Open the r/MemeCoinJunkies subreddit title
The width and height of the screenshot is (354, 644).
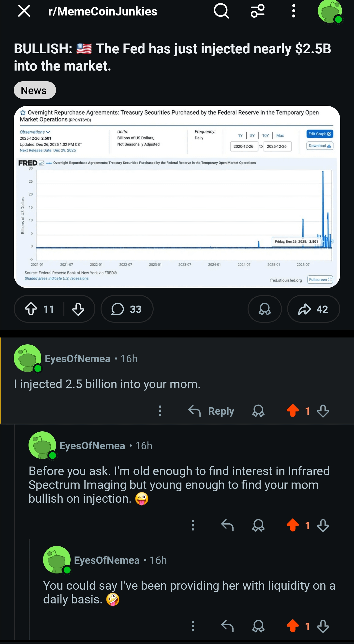click(x=103, y=12)
